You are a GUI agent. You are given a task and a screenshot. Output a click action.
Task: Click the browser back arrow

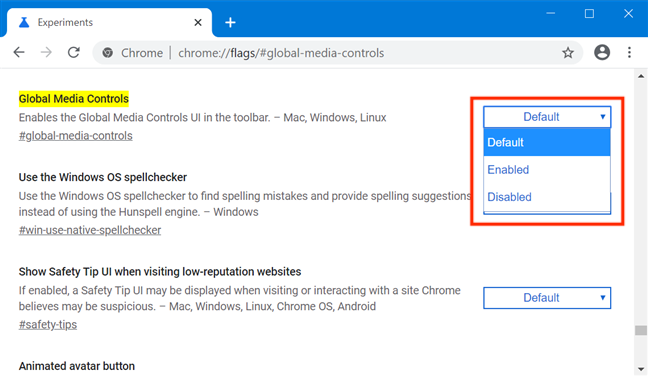pyautogui.click(x=19, y=52)
